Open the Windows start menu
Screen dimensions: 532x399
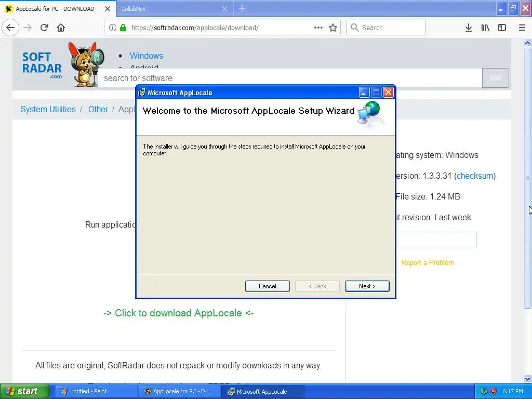(24, 391)
